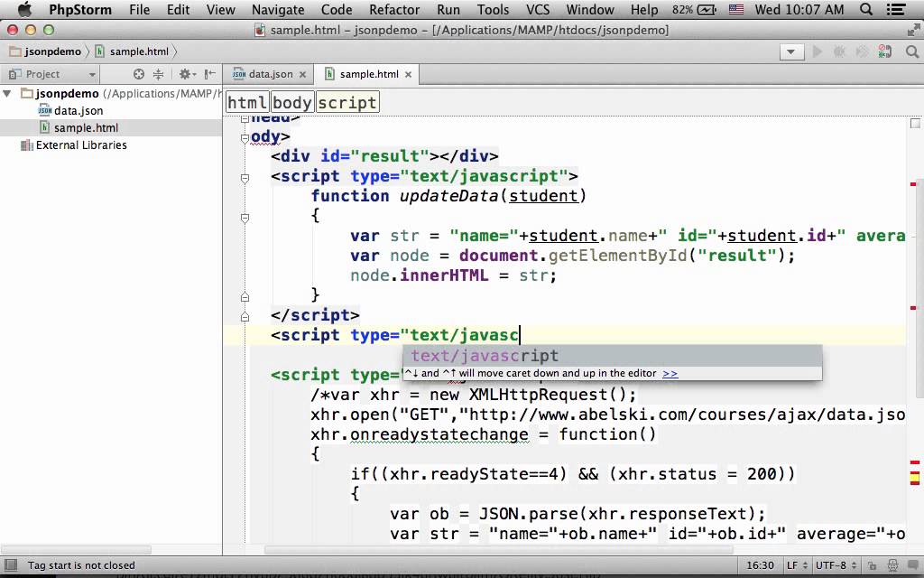Image resolution: width=924 pixels, height=578 pixels.
Task: Click Collapse All icon in Project panel
Action: pos(158,74)
